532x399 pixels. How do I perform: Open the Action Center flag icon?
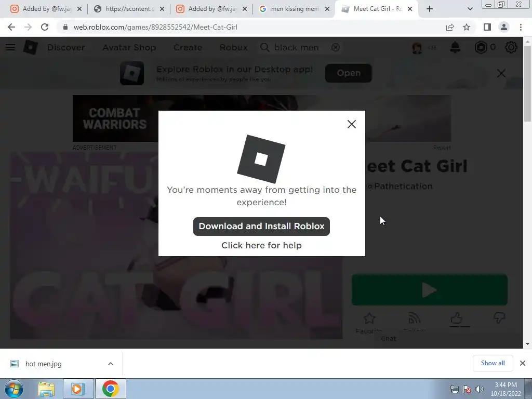(467, 389)
